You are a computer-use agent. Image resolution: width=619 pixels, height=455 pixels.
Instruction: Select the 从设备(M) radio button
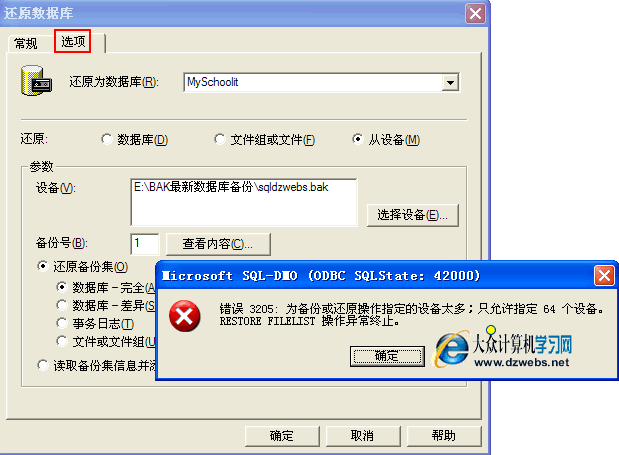[x=357, y=139]
